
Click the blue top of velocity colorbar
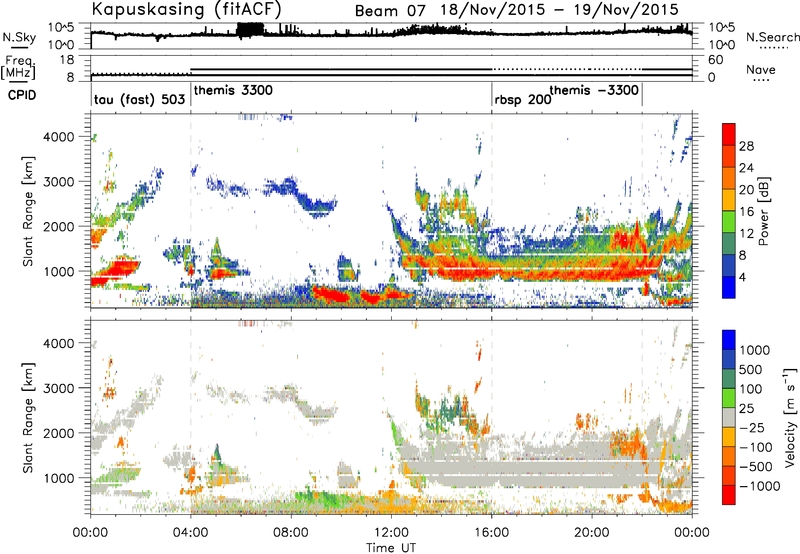(x=729, y=339)
